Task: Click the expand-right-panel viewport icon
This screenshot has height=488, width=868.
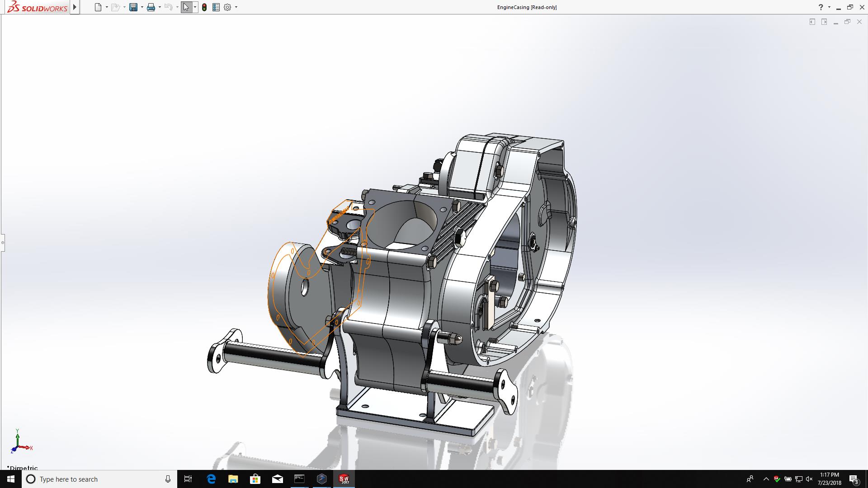Action: pyautogui.click(x=824, y=22)
